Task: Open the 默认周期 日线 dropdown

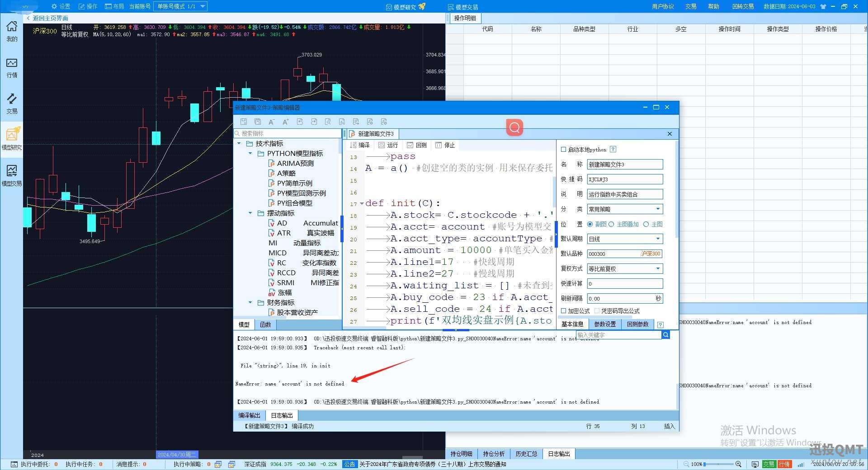Action: (x=625, y=239)
